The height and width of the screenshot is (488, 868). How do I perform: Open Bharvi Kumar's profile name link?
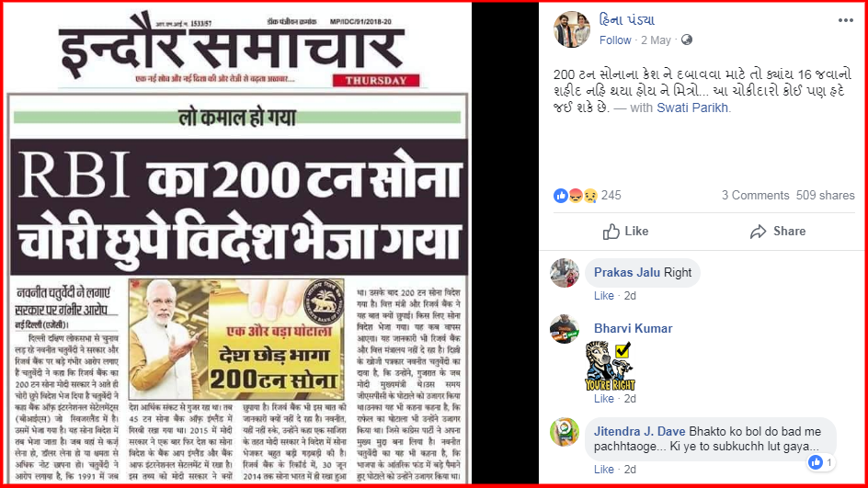pos(633,329)
